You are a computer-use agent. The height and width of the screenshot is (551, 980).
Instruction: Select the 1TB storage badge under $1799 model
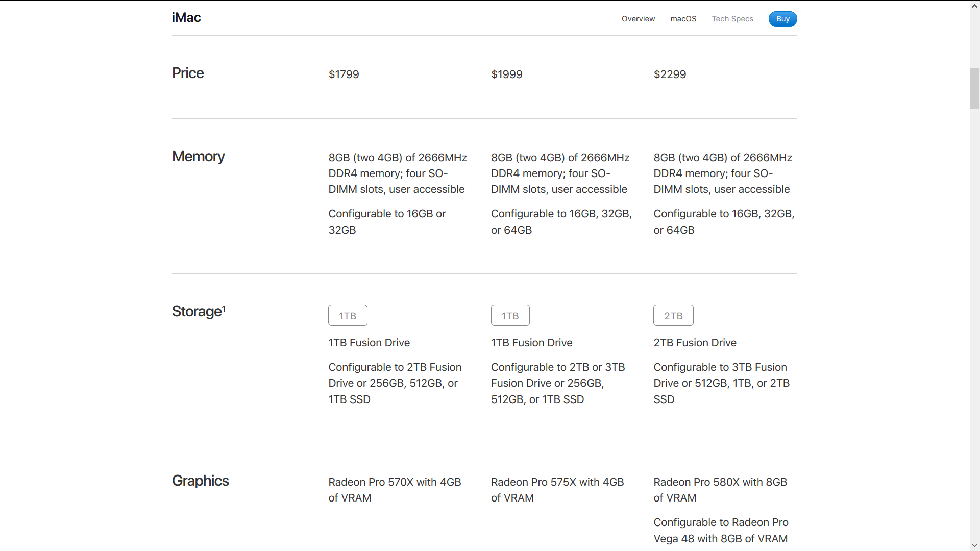pos(348,315)
